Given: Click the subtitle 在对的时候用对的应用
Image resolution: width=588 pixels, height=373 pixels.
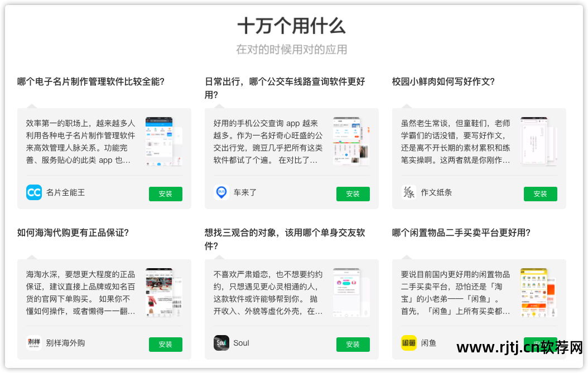Looking at the screenshot, I should 291,50.
